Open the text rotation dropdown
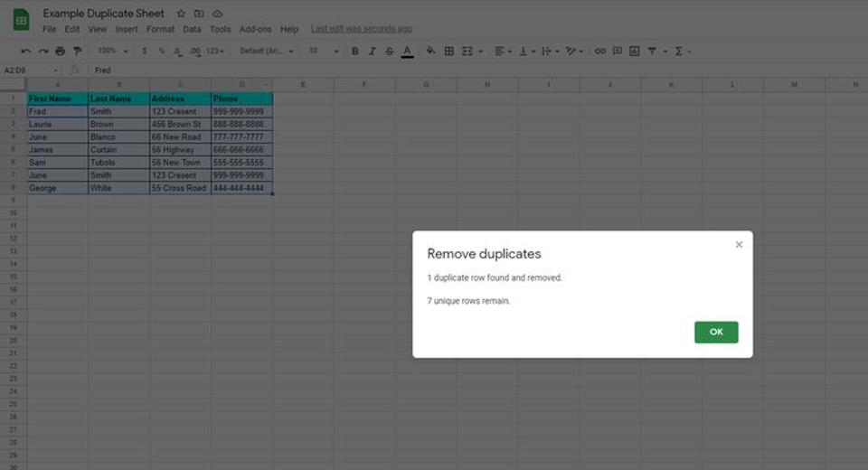The height and width of the screenshot is (470, 868). tap(574, 51)
